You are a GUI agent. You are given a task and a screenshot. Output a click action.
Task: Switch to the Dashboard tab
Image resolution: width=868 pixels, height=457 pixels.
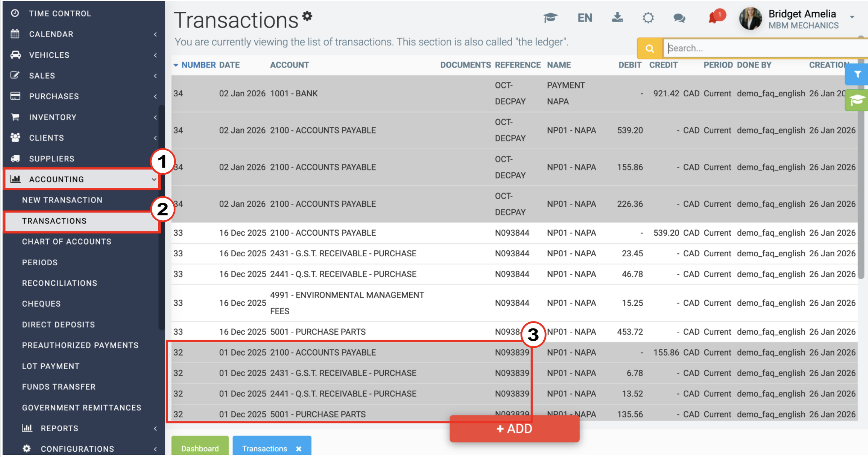point(200,448)
